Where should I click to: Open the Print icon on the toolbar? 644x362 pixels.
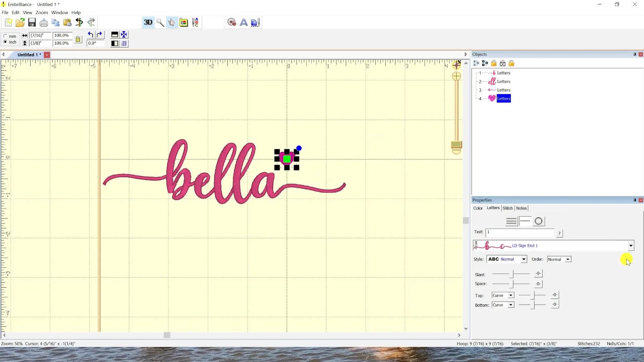click(44, 22)
